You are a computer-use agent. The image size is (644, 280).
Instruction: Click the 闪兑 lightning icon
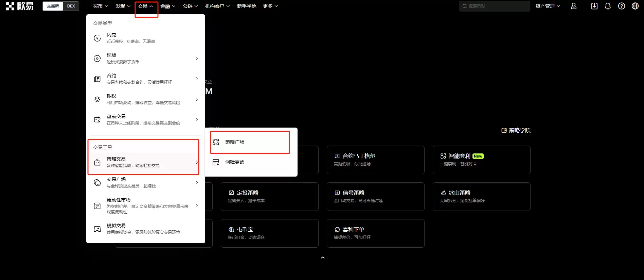tap(97, 38)
